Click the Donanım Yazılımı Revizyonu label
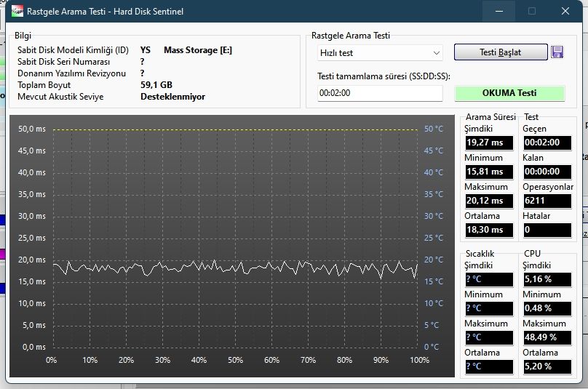This screenshot has height=389, width=588. [71, 73]
